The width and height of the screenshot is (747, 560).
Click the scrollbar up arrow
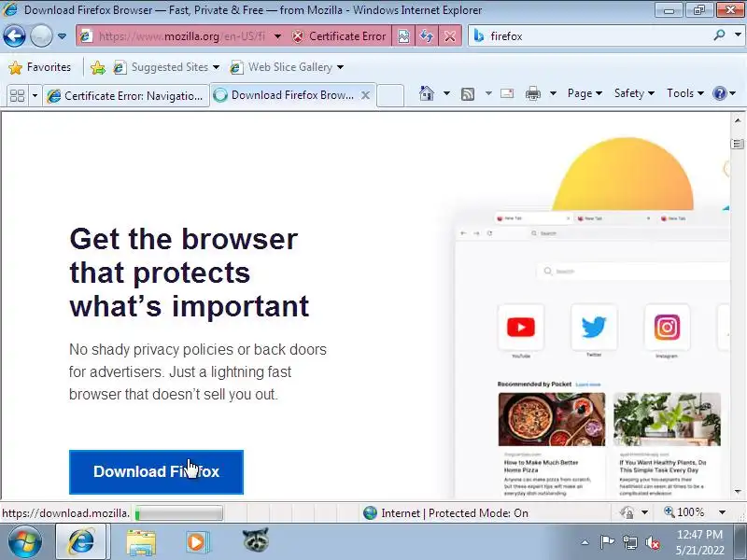[738, 120]
